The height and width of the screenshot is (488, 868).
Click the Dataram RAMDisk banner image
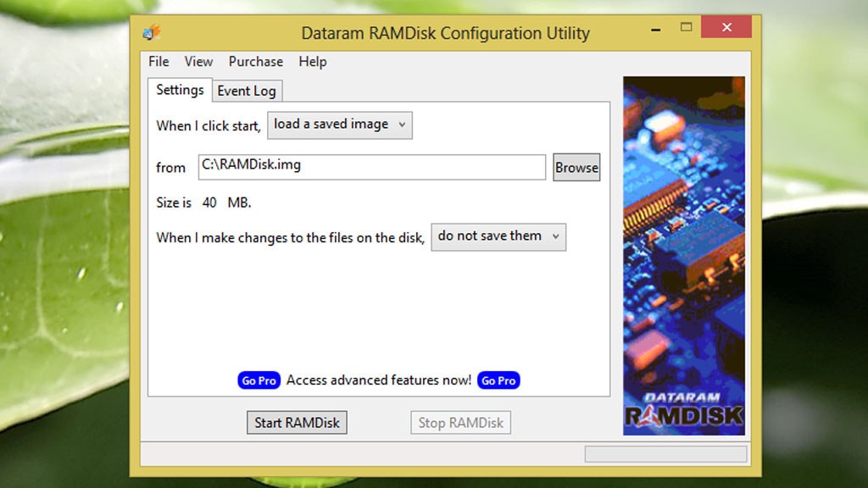(684, 256)
